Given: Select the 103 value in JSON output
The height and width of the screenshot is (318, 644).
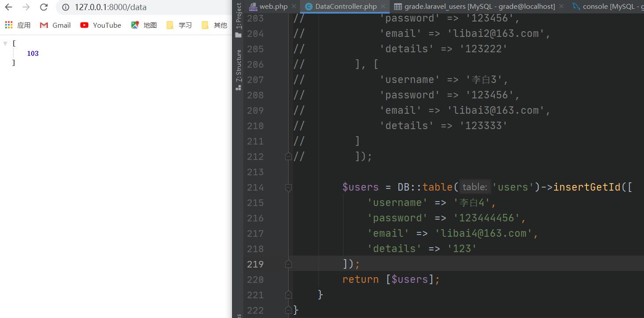Looking at the screenshot, I should pos(33,53).
